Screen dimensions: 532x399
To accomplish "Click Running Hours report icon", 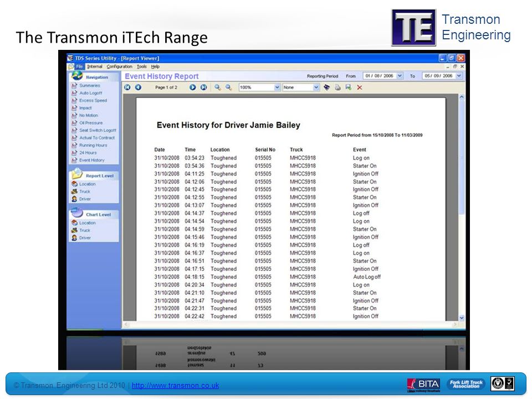I will (74, 145).
